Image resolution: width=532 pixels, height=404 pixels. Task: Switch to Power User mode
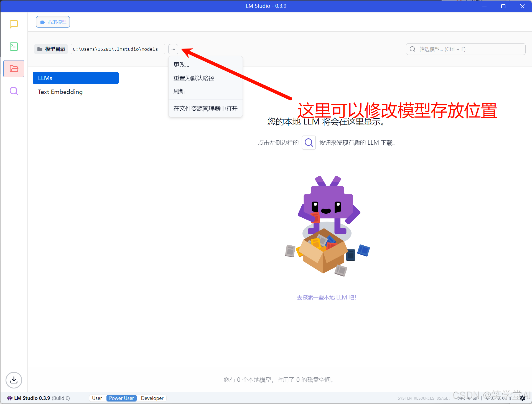point(121,398)
